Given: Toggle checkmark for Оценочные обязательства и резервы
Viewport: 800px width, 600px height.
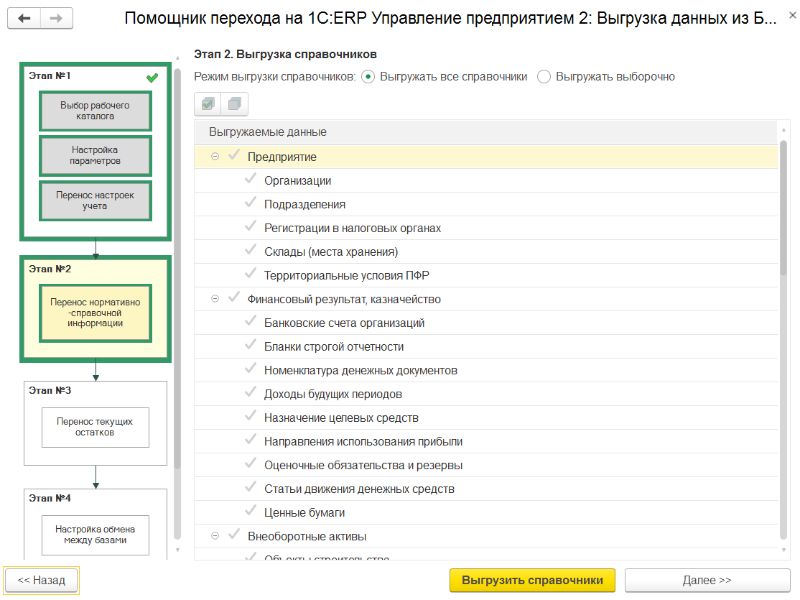Looking at the screenshot, I should [x=251, y=463].
